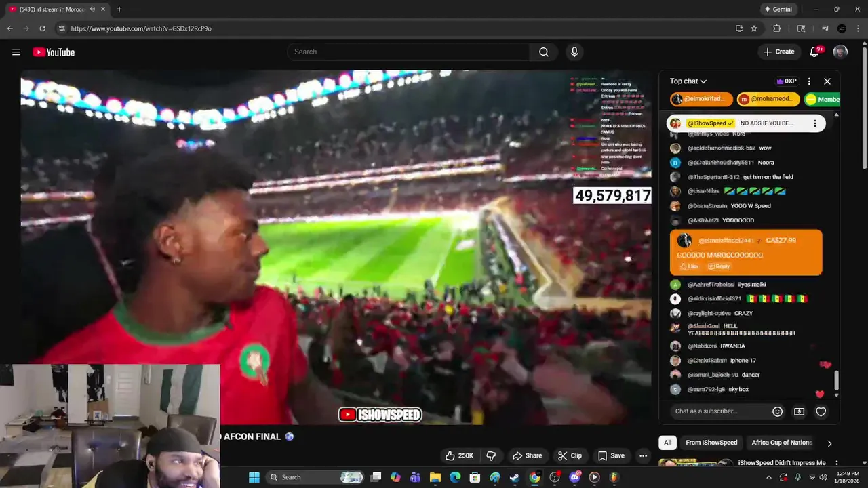Open Chrome three-dot menu
The height and width of the screenshot is (488, 868).
pyautogui.click(x=859, y=28)
